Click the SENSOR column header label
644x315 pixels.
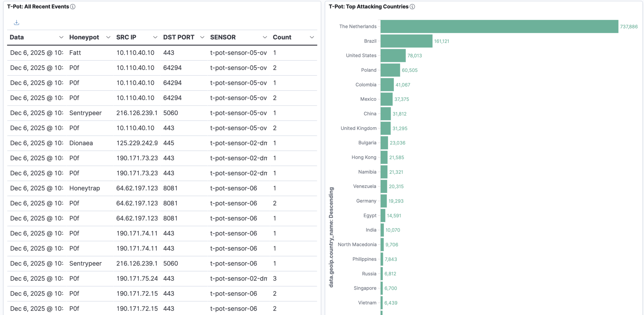coord(223,37)
